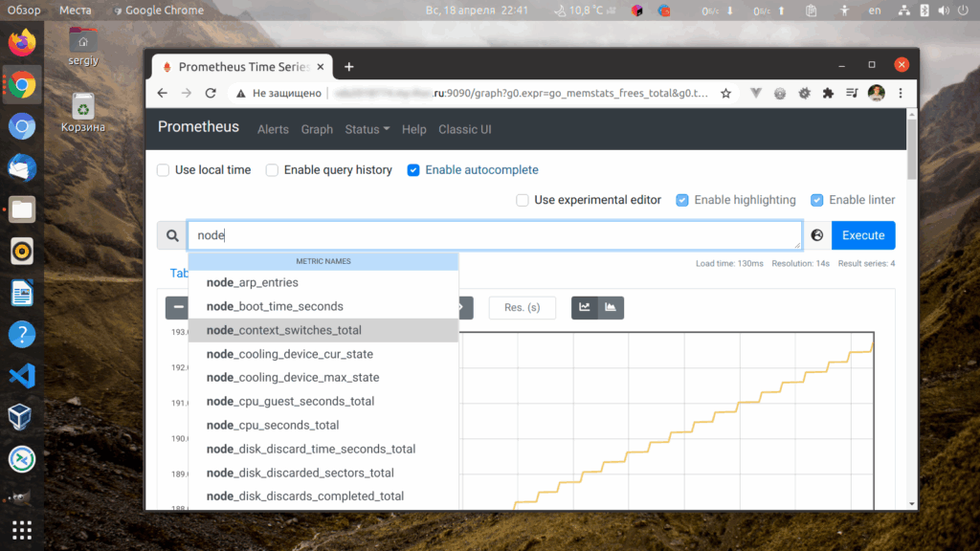
Task: Pick node_context_switches_total suggestion
Action: tap(323, 330)
